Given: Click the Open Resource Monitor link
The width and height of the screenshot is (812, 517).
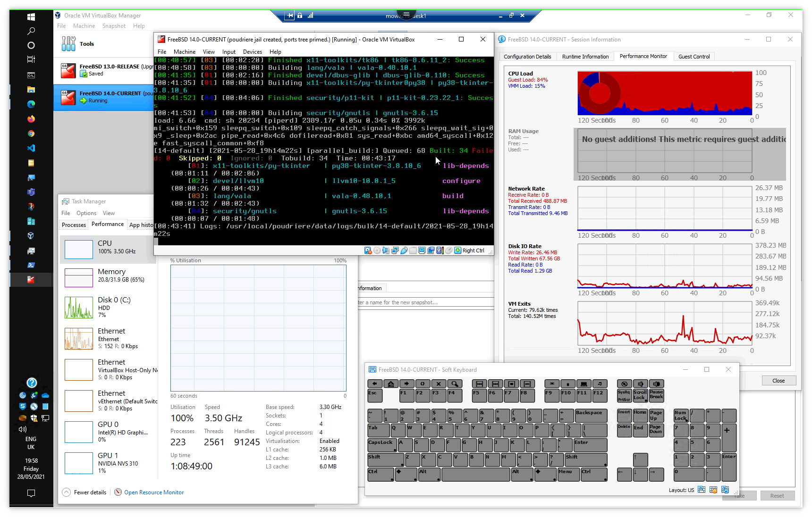Looking at the screenshot, I should (x=154, y=492).
